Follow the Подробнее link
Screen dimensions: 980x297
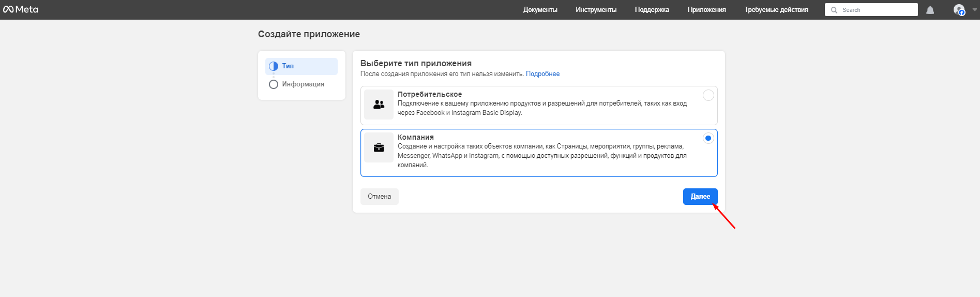(x=542, y=74)
